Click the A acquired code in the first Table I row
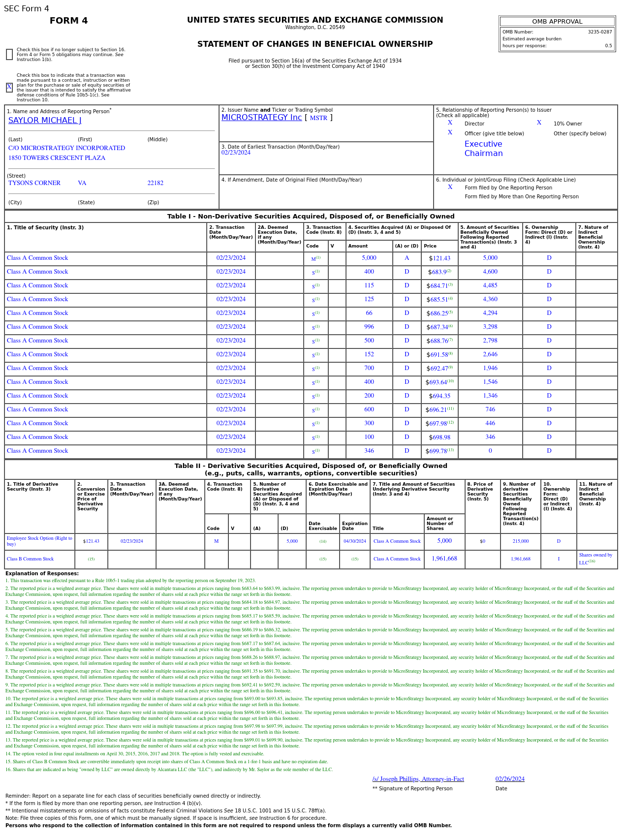622x840 pixels. point(406,258)
